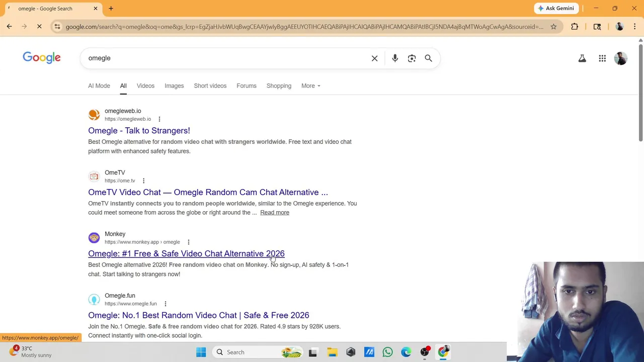Expand the More search filters dropdown
Screen dimensions: 644x362
[310, 85]
